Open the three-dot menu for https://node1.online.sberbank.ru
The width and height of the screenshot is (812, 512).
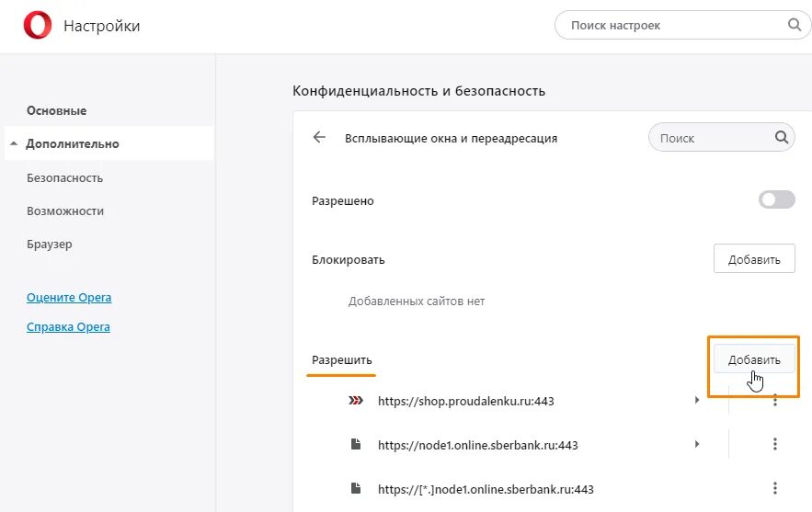pos(775,445)
